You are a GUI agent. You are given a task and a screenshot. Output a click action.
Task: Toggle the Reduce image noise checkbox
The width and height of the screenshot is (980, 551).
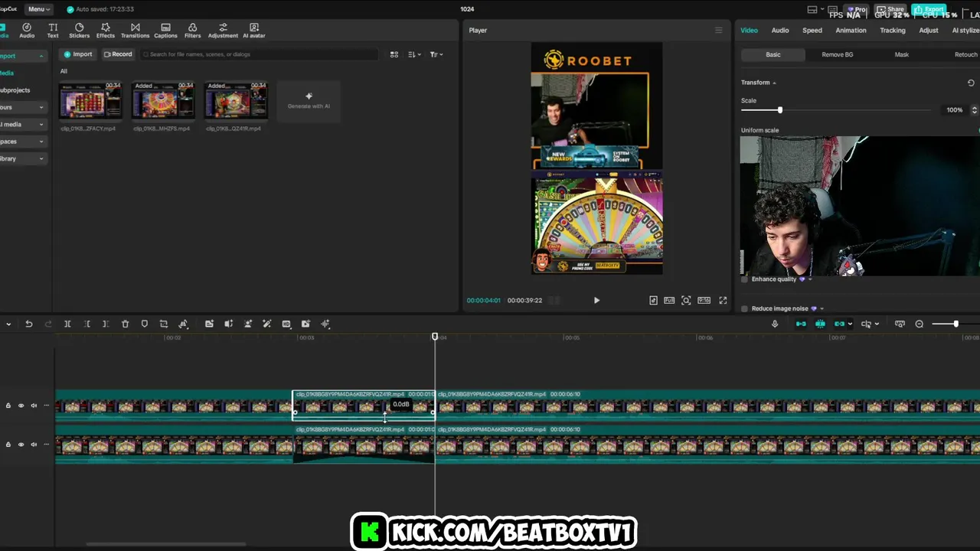[x=744, y=308]
